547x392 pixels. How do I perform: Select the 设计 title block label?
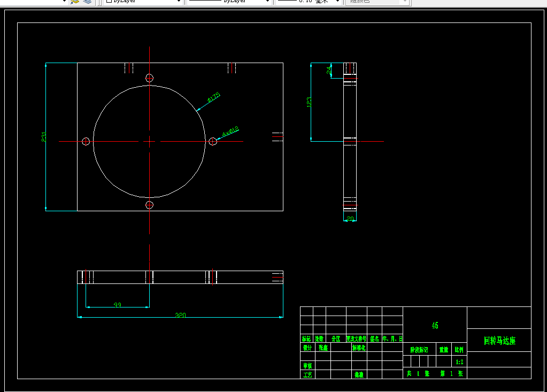307,348
